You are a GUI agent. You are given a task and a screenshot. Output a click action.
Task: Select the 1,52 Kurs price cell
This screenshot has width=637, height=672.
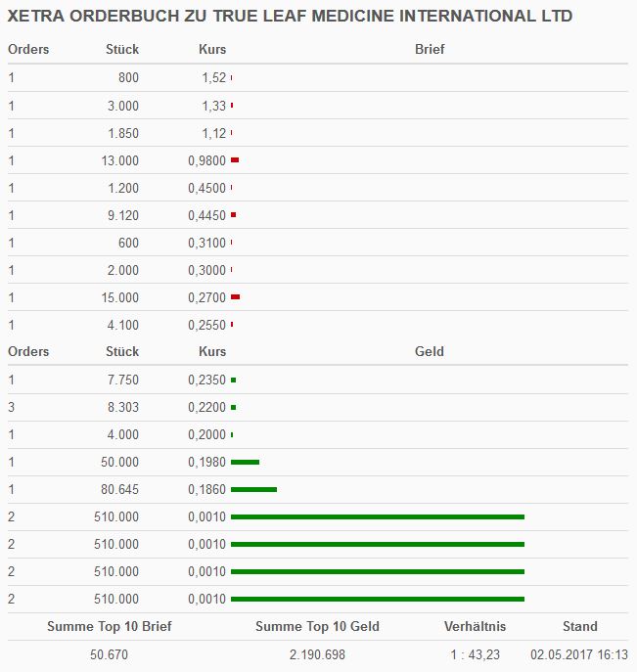(x=213, y=78)
